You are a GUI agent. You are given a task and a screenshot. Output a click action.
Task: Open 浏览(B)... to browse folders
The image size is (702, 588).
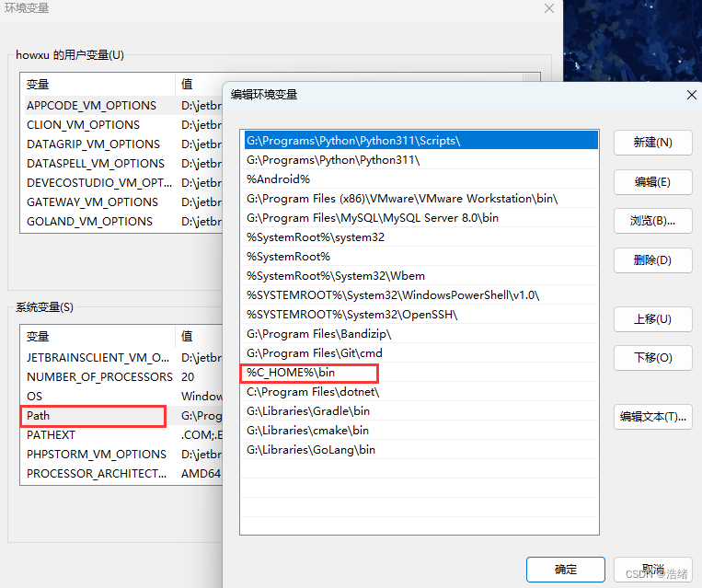[x=652, y=221]
